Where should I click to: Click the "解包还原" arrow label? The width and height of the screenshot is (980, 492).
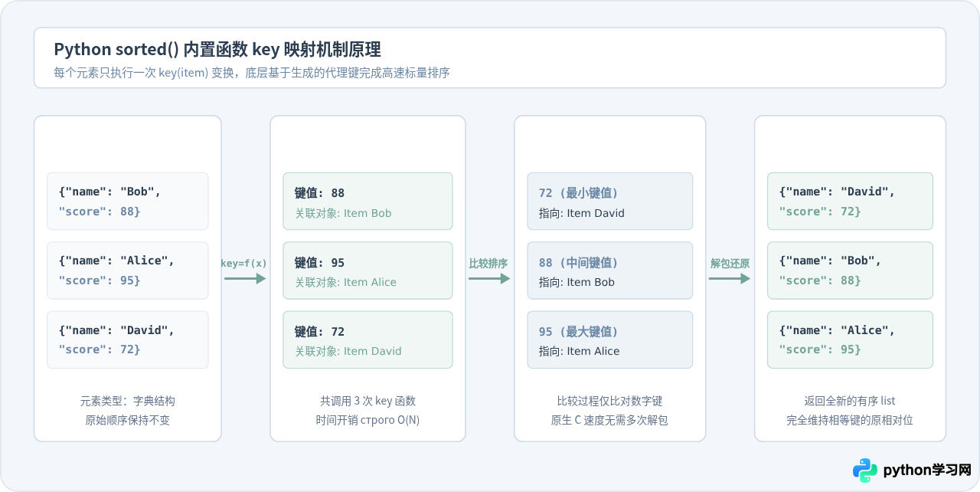pos(730,263)
